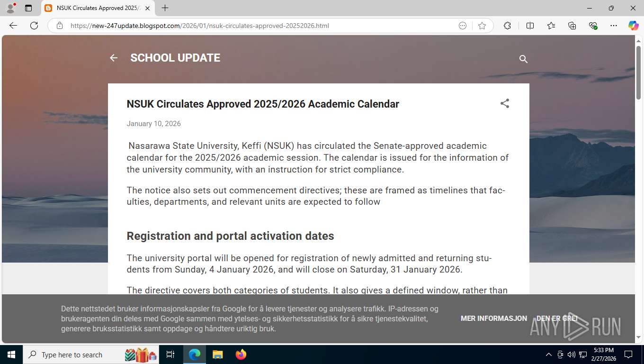Open the tab actions menu icon
This screenshot has height=364, width=644.
pyautogui.click(x=28, y=8)
